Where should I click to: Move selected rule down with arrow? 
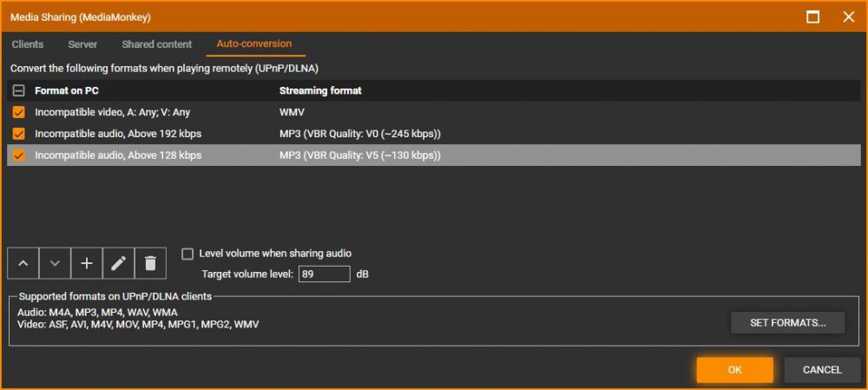coord(55,263)
